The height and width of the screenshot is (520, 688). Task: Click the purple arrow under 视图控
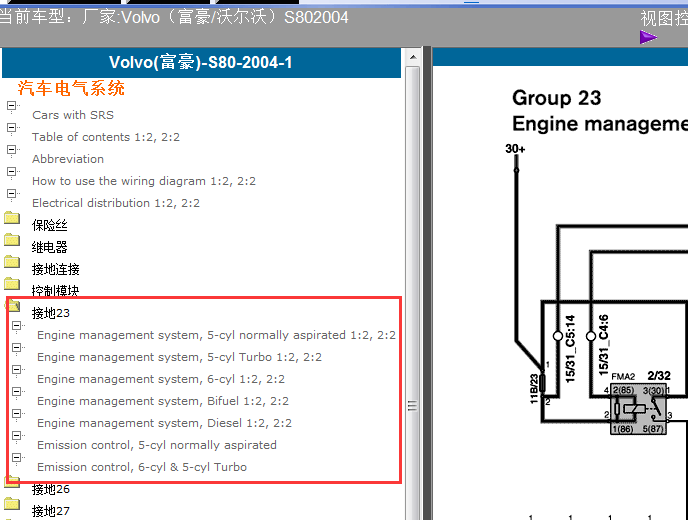[648, 37]
